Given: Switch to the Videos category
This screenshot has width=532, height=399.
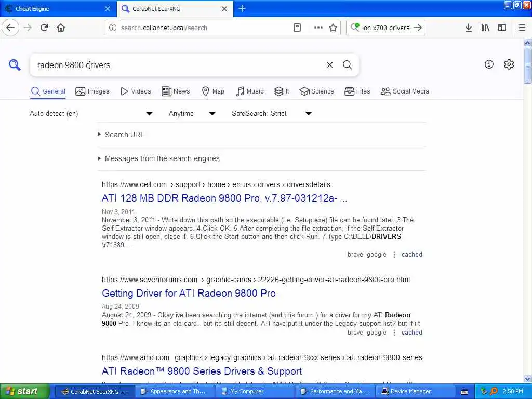Looking at the screenshot, I should coord(136,91).
